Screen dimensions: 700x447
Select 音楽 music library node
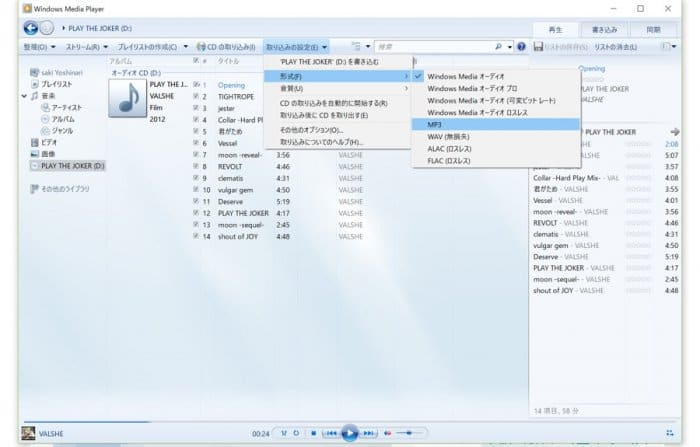(42, 96)
